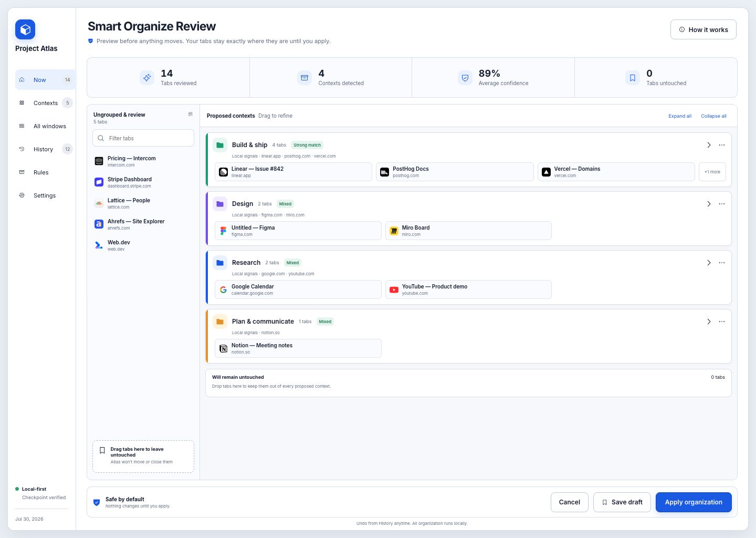The image size is (756, 538).
Task: Select the Miro Board tab card
Action: (x=468, y=231)
